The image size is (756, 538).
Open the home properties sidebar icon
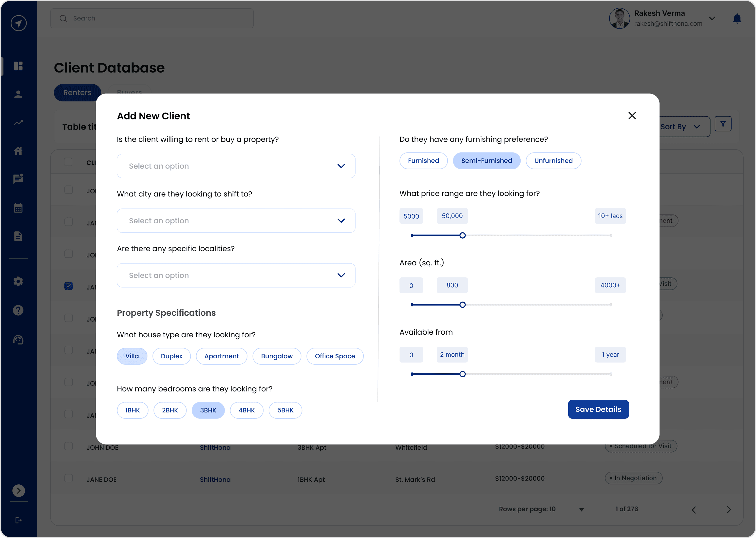tap(18, 151)
